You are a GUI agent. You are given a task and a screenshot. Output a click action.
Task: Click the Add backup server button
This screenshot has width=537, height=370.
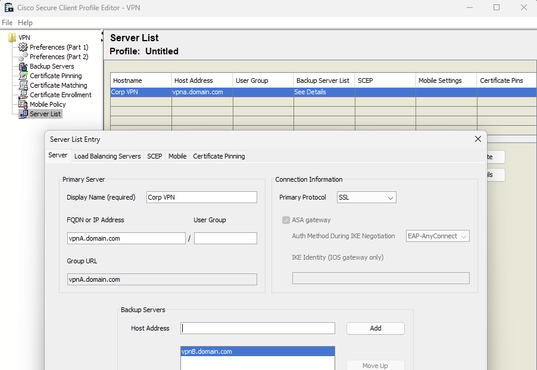pos(375,328)
